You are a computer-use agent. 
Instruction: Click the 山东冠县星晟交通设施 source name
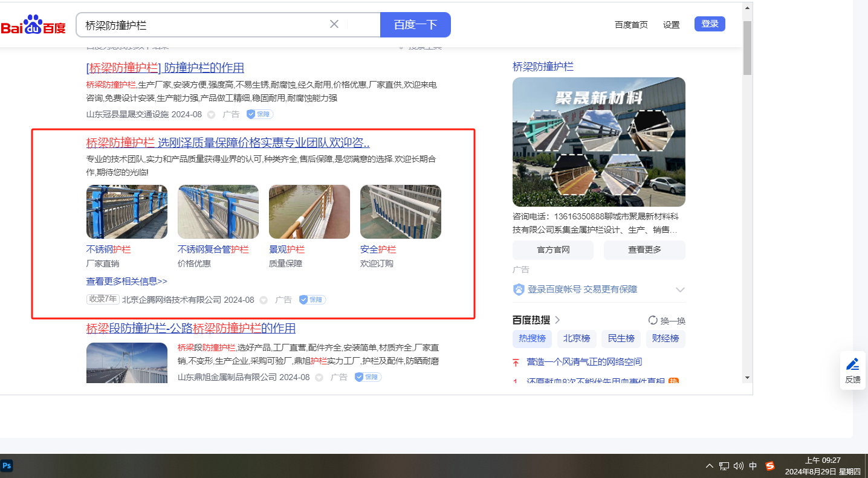pos(128,114)
